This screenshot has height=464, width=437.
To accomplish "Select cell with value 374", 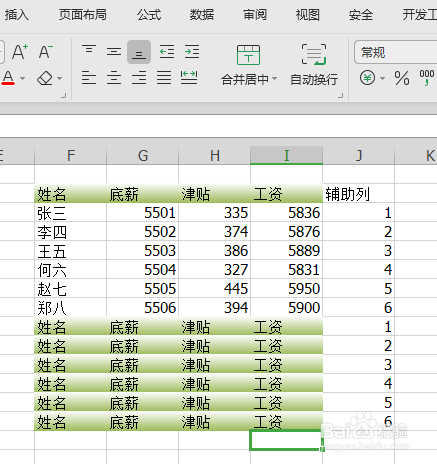I will pyautogui.click(x=215, y=232).
